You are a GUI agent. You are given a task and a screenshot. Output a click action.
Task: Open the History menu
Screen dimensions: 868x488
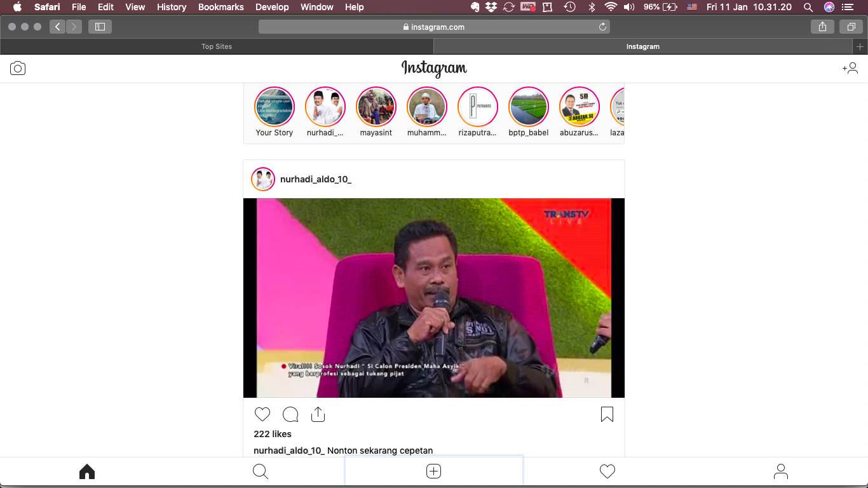[172, 7]
